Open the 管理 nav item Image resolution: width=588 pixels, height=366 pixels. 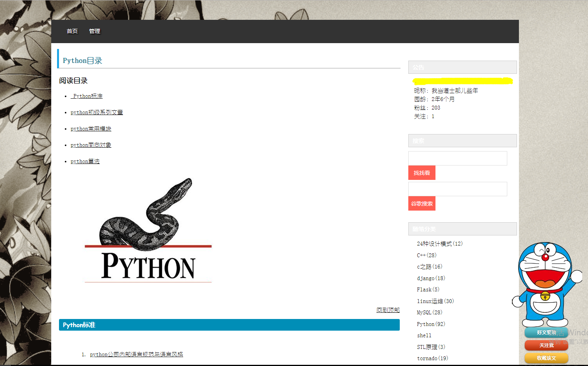click(x=94, y=31)
